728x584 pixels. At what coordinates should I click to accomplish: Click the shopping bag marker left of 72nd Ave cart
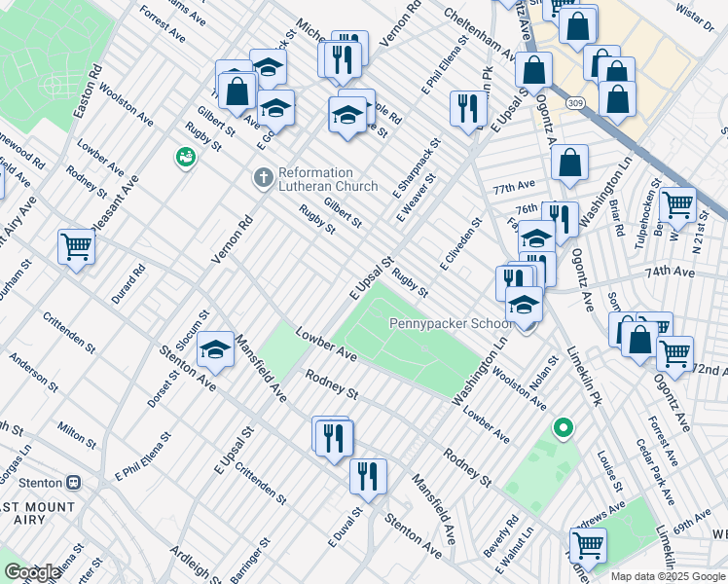click(x=639, y=341)
